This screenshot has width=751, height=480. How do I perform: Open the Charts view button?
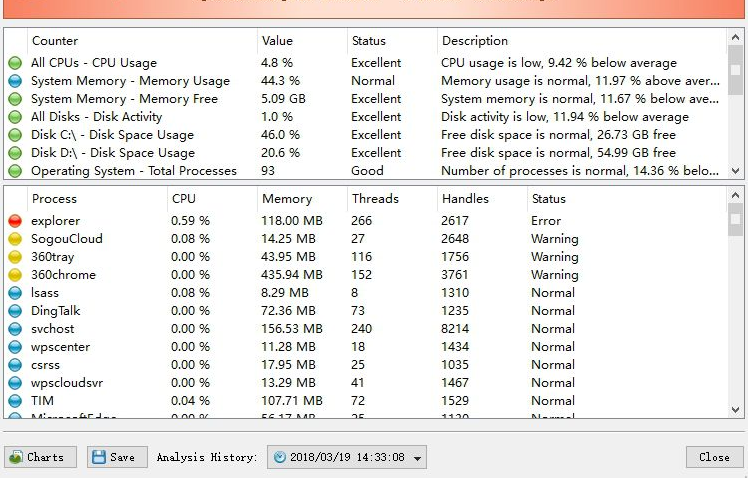pos(40,457)
